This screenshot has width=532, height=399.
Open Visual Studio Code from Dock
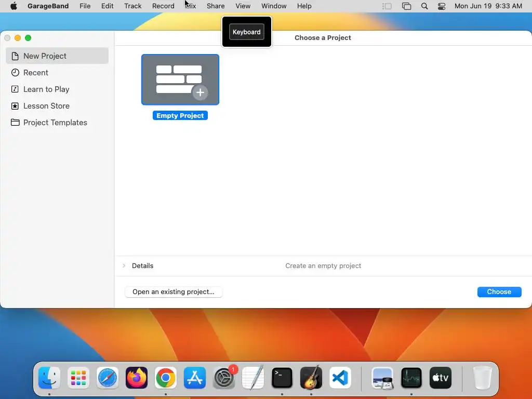[340, 378]
